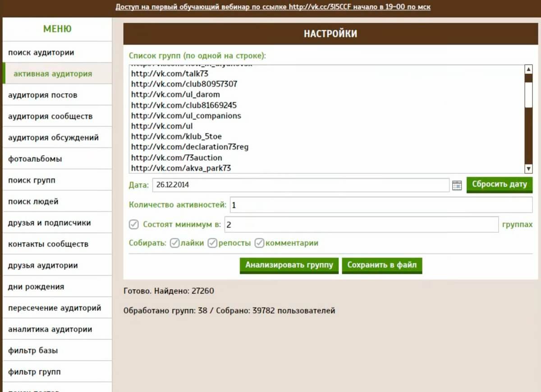Screen dimensions: 541x392
Task: Uncheck the 'репосты' checkbox
Action: coord(212,243)
